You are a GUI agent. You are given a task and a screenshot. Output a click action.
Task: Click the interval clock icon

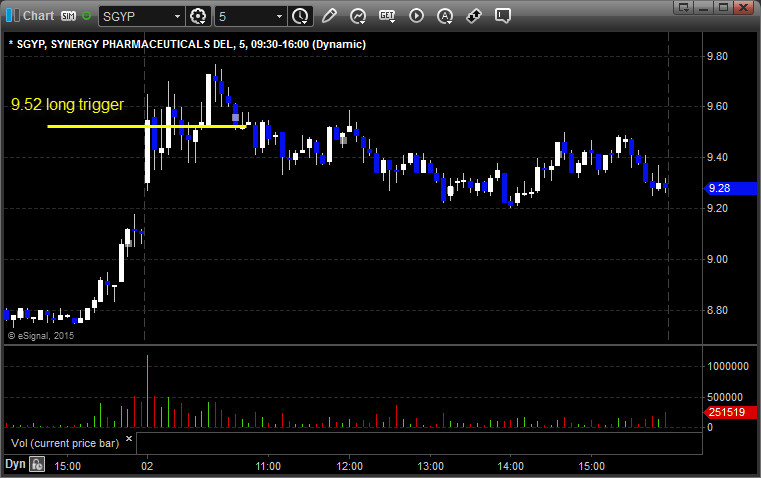coord(300,16)
